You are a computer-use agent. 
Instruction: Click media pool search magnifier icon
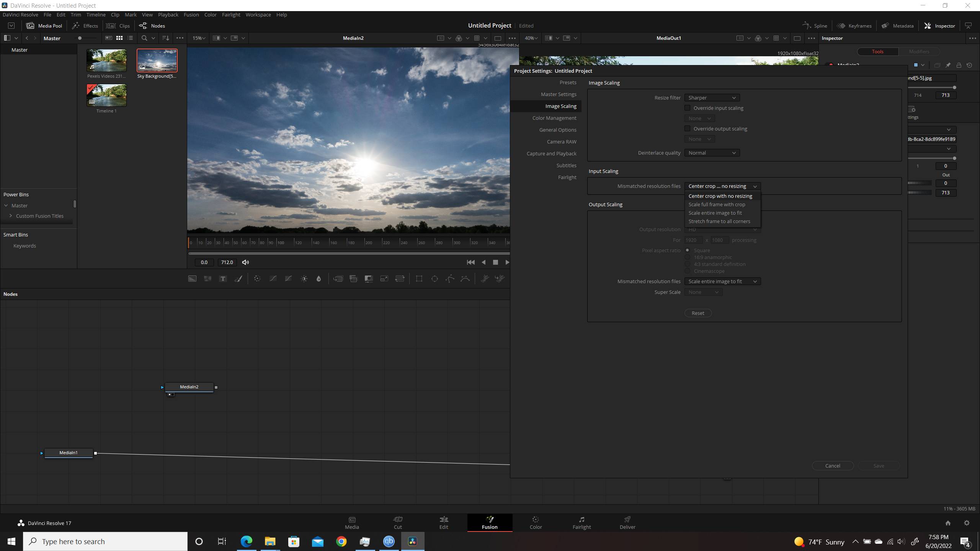coord(144,38)
